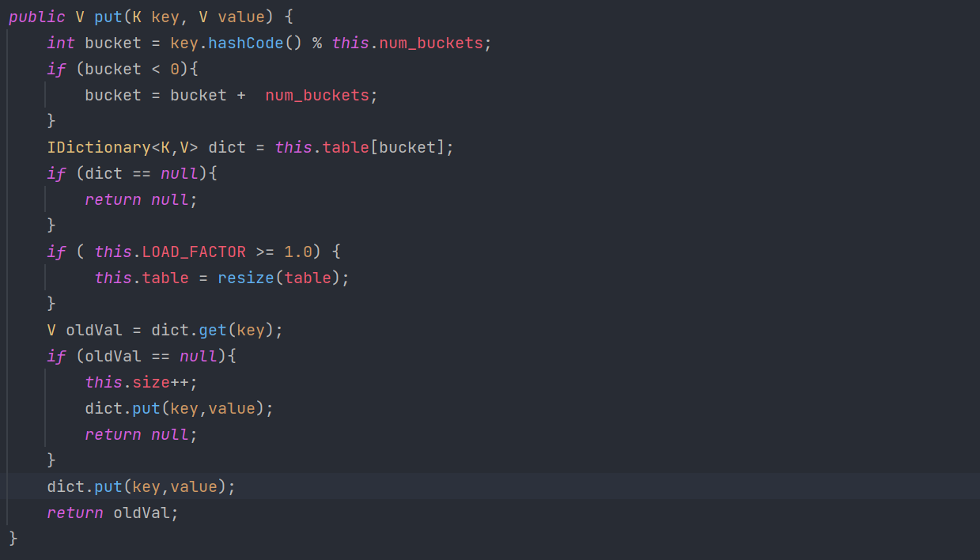
Task: Click the this keyword before table = resize
Action: [x=112, y=278]
